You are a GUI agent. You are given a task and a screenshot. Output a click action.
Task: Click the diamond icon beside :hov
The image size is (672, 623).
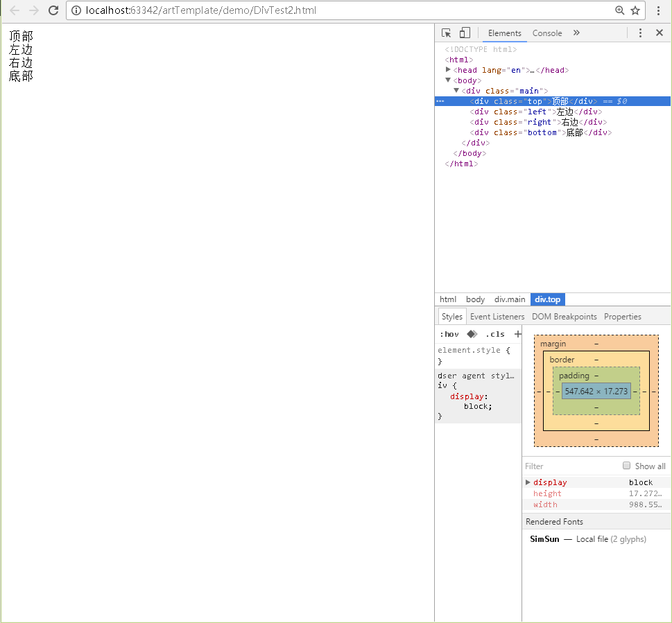472,334
